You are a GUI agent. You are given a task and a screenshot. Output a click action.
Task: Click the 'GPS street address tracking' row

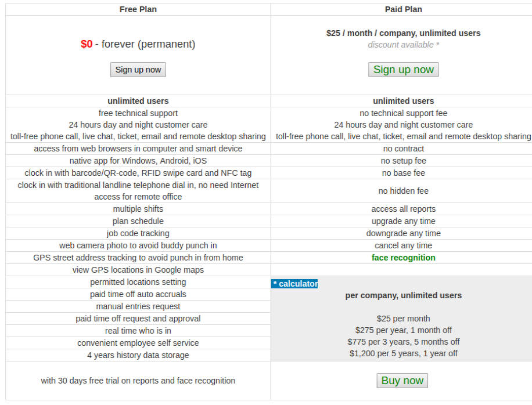tap(138, 258)
